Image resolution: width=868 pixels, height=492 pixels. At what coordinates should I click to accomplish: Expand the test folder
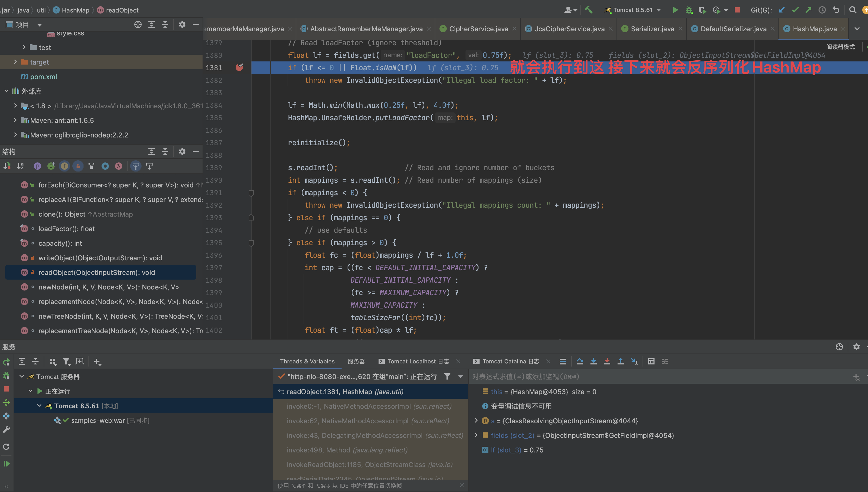tap(24, 47)
